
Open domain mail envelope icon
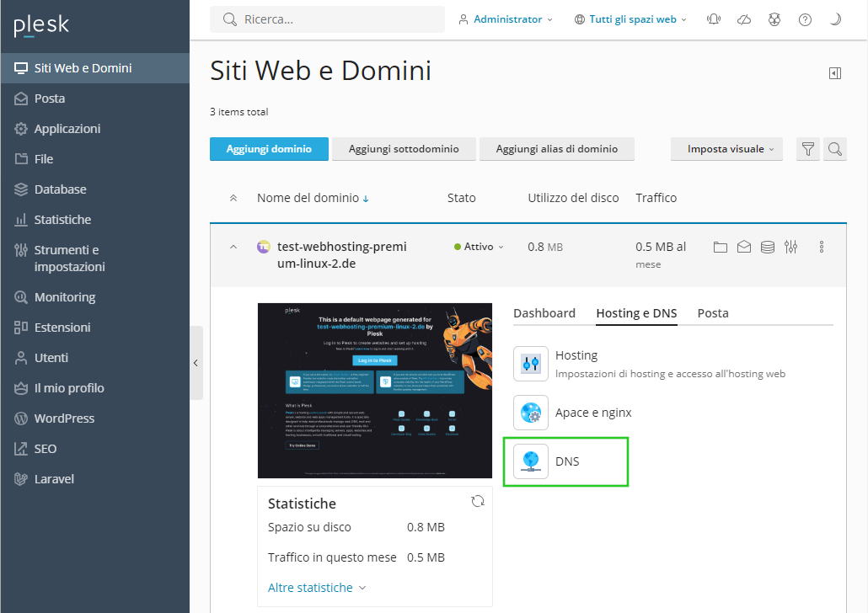(744, 247)
